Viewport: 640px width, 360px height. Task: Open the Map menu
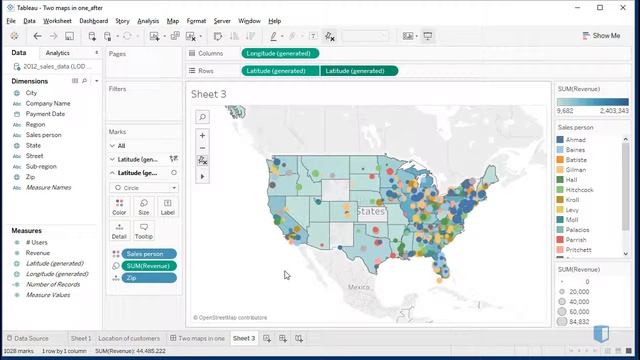173,21
